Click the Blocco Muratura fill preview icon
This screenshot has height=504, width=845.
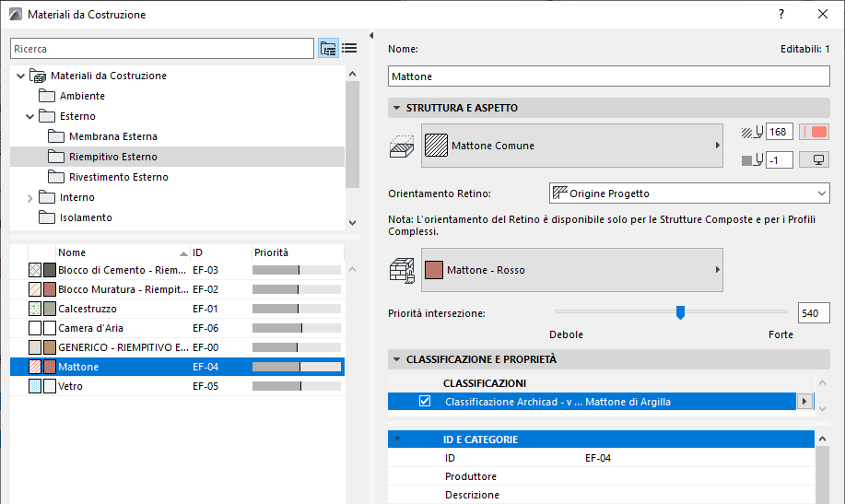click(35, 289)
